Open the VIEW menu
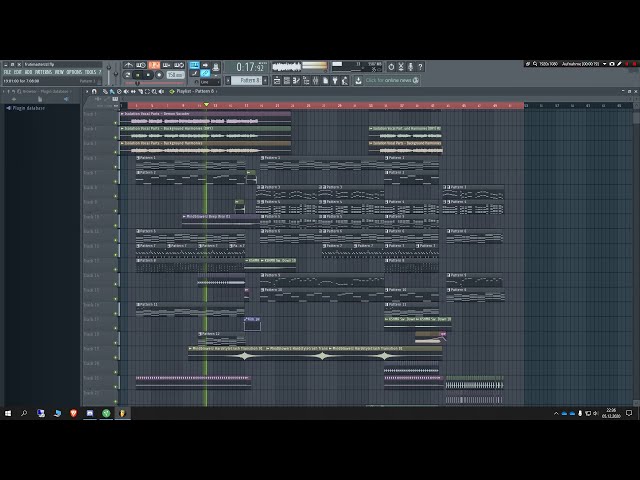The width and height of the screenshot is (640, 480). coord(59,72)
